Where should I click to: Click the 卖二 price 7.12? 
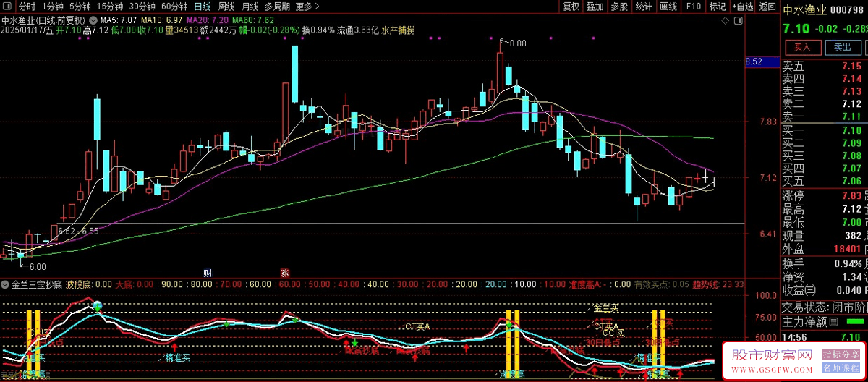pos(851,104)
